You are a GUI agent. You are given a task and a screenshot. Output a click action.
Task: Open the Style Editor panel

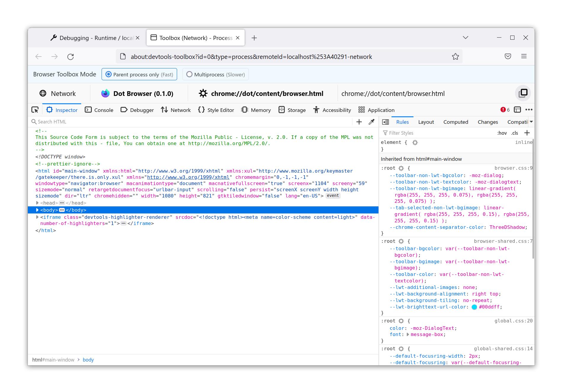click(x=216, y=110)
